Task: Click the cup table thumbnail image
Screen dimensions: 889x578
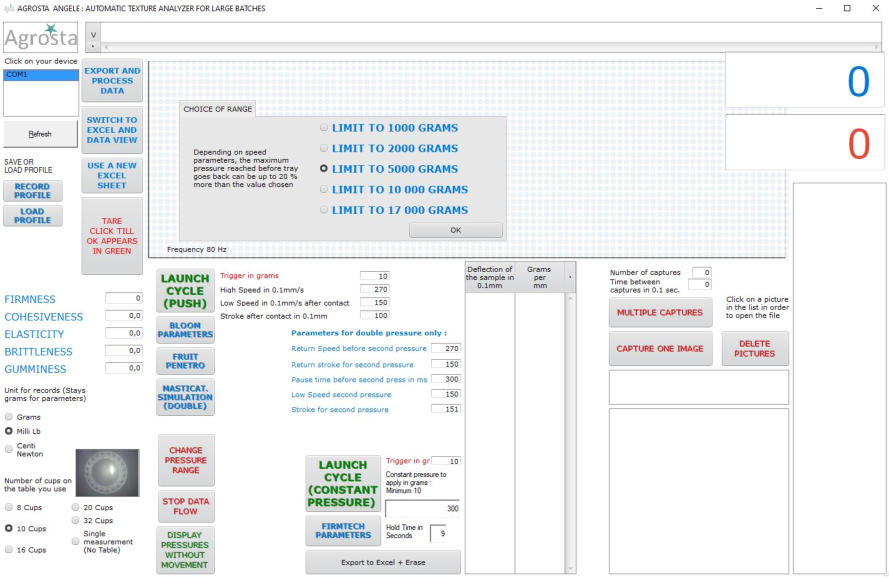Action: (107, 472)
